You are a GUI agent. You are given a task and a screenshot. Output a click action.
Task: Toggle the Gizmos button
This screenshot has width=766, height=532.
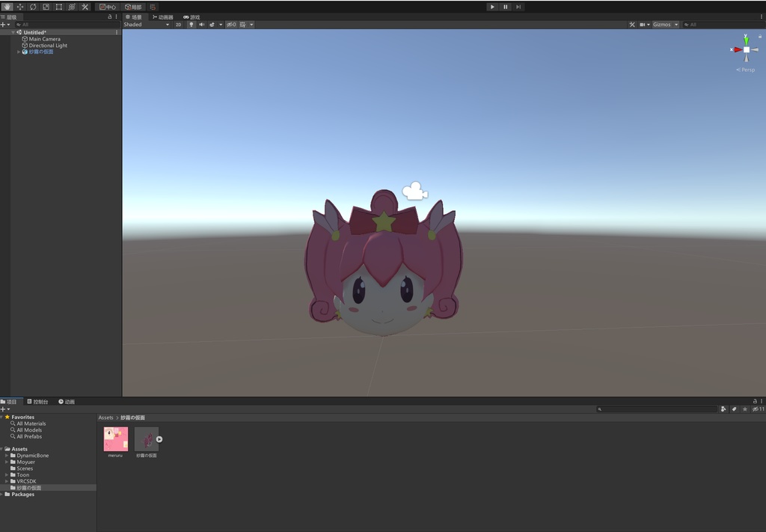(662, 25)
